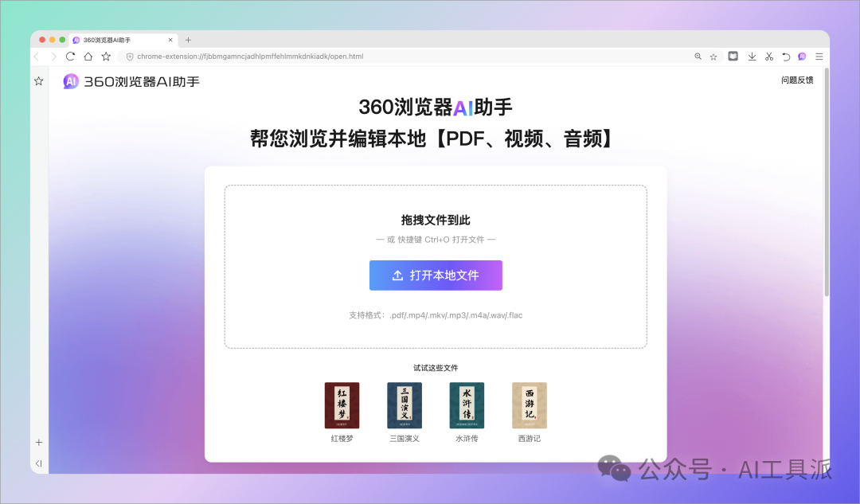Click the 西游记 text label
The image size is (860, 504).
530,439
